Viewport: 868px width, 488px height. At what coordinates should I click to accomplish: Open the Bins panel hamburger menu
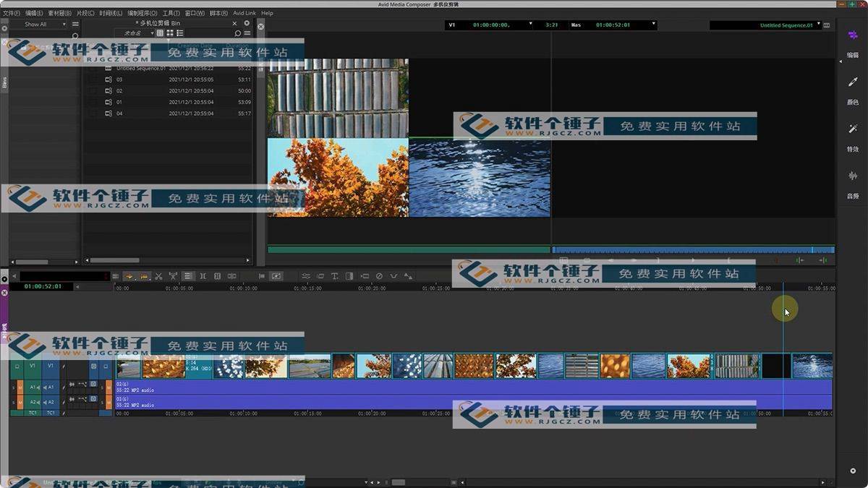[x=75, y=24]
